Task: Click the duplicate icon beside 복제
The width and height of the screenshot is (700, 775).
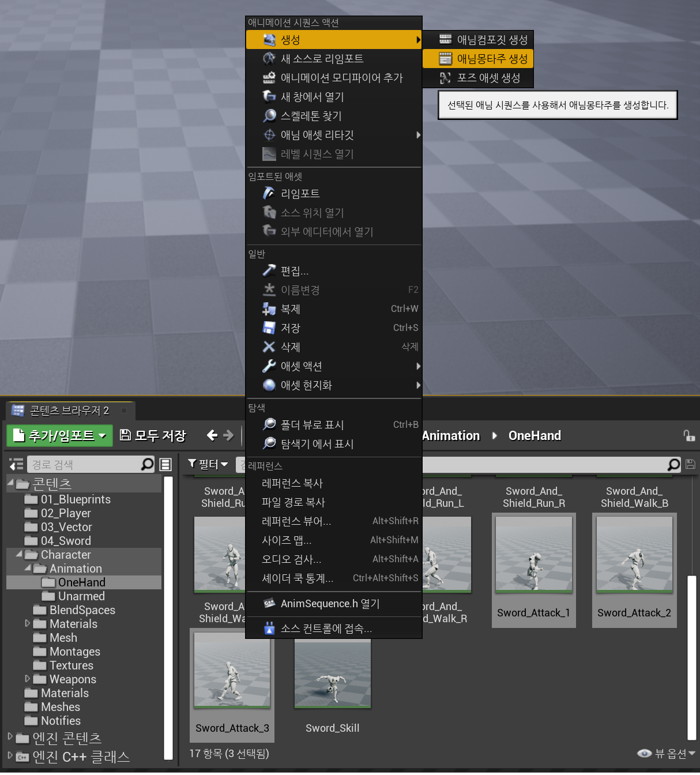Action: 269,309
